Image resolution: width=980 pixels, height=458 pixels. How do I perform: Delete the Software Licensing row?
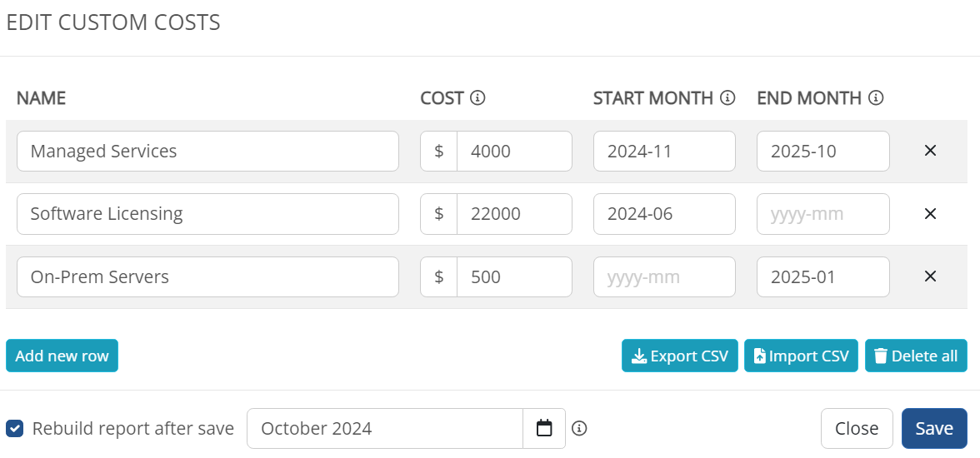(930, 214)
